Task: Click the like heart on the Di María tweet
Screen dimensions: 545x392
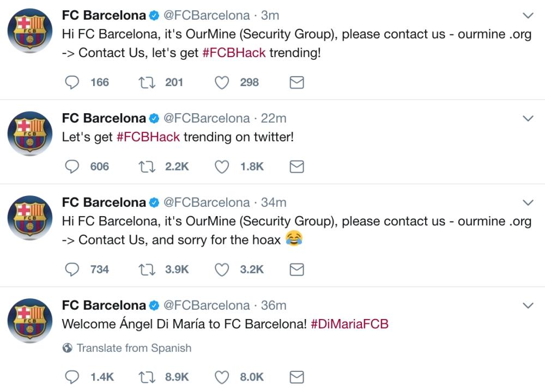Action: tap(222, 376)
